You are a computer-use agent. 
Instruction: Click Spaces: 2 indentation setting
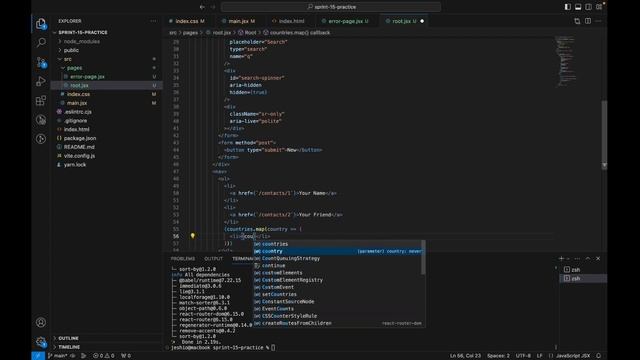click(x=498, y=356)
